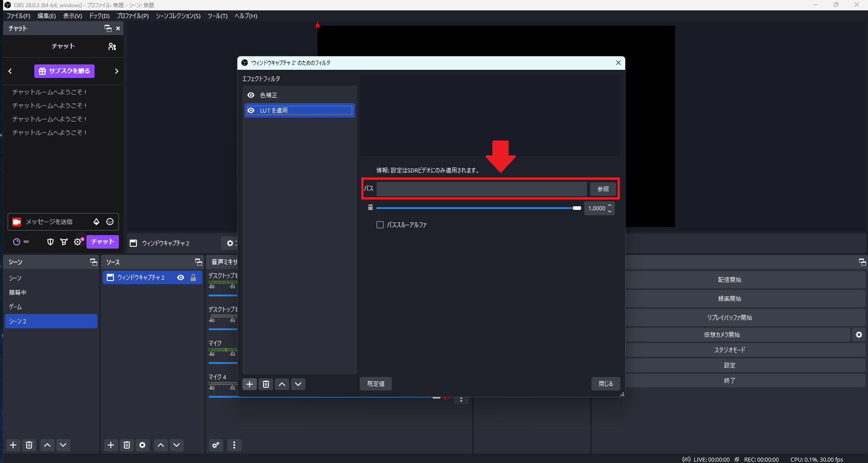Viewport: 868px width, 463px height.
Task: Click 参照 button to browse LUT path
Action: 603,189
